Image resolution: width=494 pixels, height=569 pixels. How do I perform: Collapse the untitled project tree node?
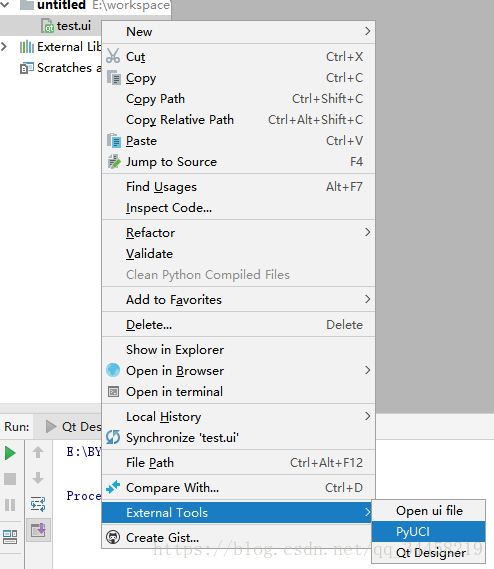5,5
